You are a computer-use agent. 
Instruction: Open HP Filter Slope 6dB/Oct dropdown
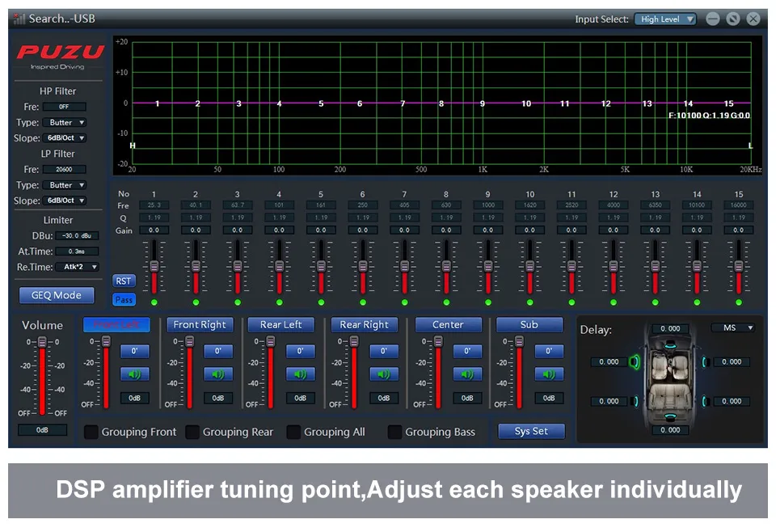point(65,138)
